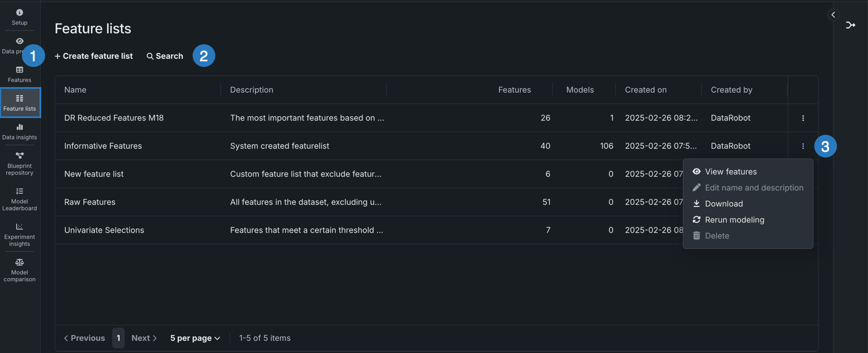
Task: Sort by the Name column header
Action: point(76,90)
